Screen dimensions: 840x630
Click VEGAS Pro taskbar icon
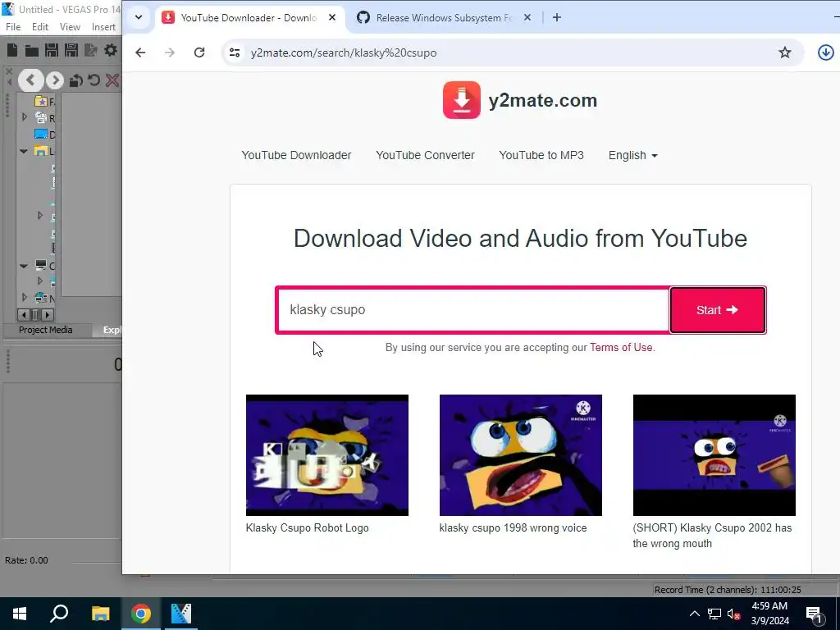point(181,614)
